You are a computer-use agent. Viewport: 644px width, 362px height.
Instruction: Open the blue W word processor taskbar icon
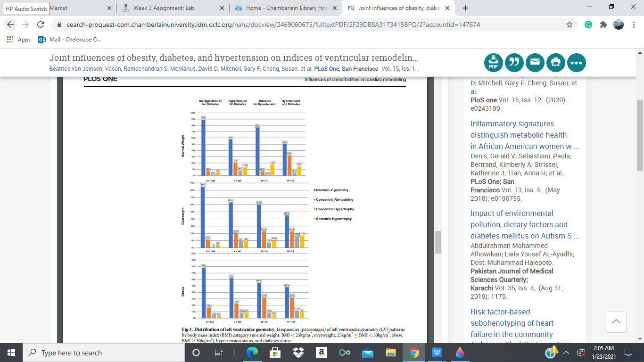point(437,353)
